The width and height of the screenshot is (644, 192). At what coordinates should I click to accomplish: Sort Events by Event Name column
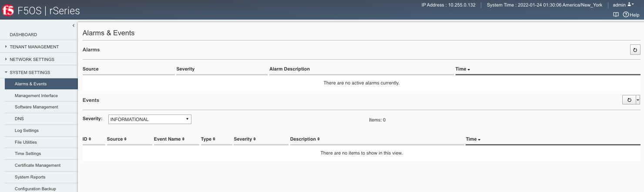click(169, 139)
